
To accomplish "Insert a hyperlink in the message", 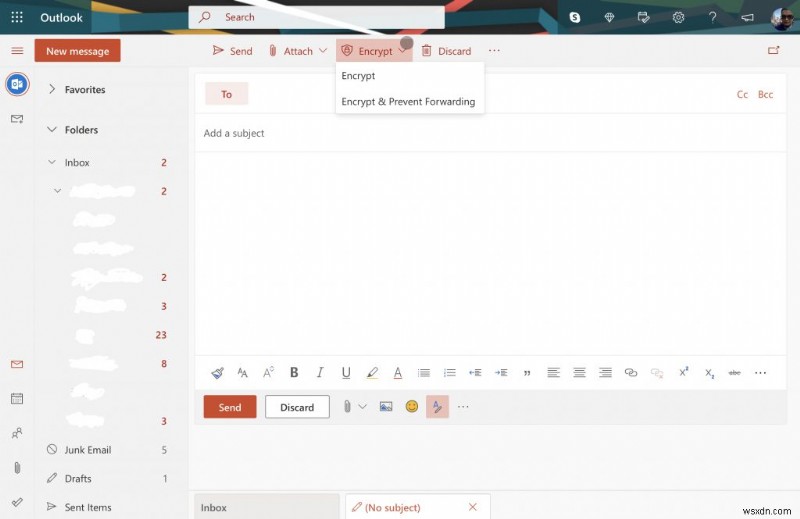I will point(631,372).
